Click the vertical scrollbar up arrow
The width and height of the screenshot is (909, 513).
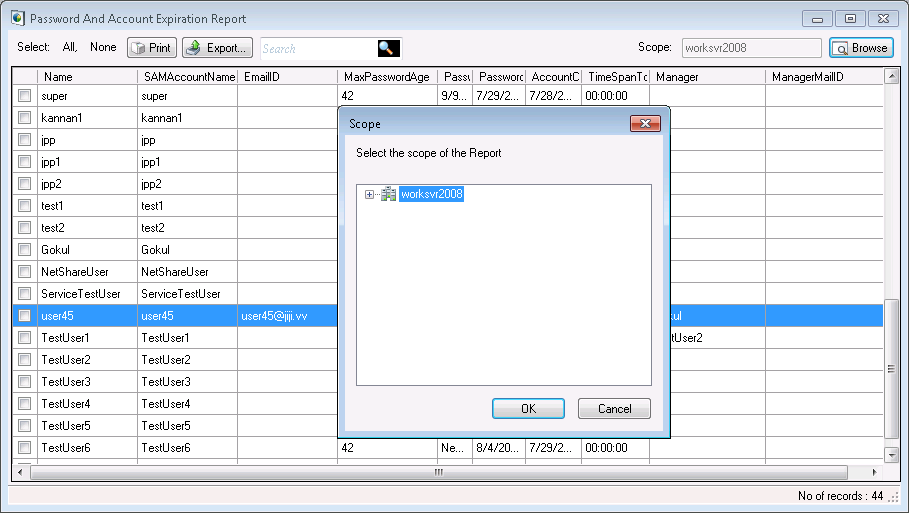tap(892, 76)
